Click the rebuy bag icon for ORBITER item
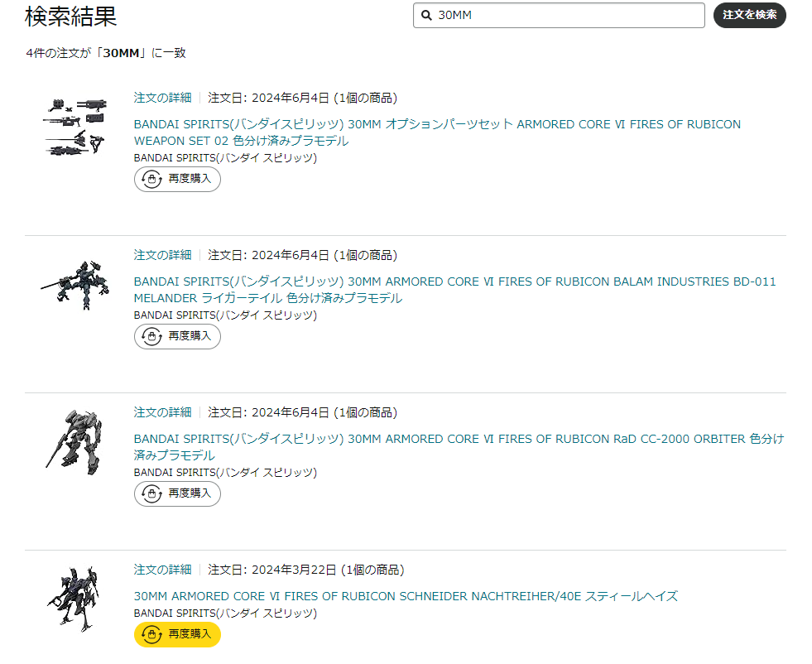The image size is (812, 664). coord(151,494)
